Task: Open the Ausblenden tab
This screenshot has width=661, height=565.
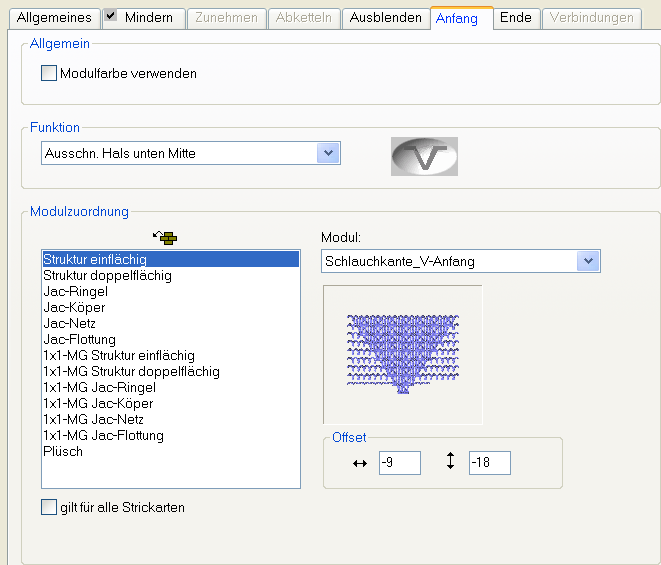Action: [x=385, y=18]
